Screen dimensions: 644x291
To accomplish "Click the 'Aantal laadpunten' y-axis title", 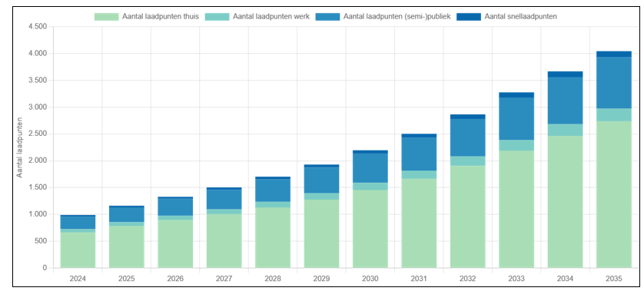I will 19,147.
